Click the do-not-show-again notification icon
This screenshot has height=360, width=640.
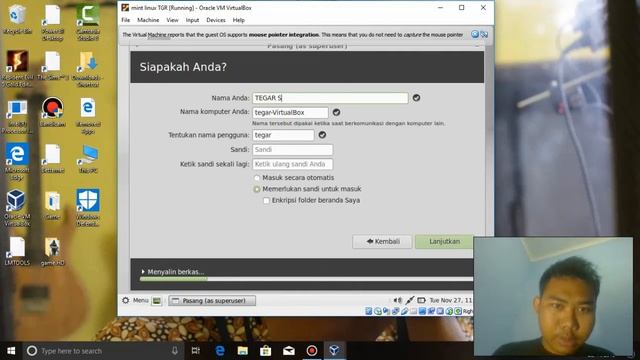coord(484,34)
